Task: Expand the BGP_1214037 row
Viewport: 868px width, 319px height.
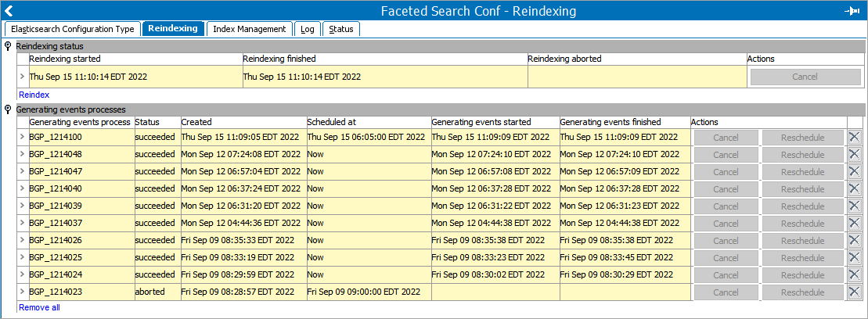Action: (22, 223)
